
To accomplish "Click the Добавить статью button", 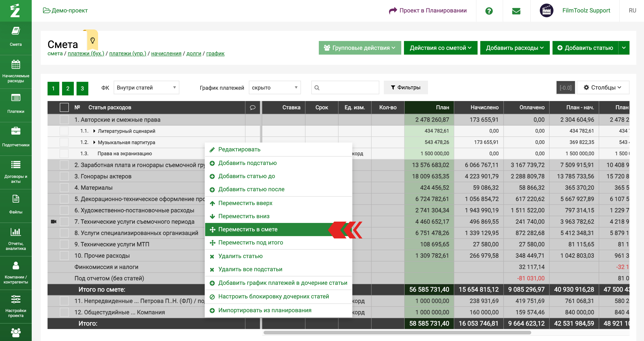I will click(x=585, y=48).
